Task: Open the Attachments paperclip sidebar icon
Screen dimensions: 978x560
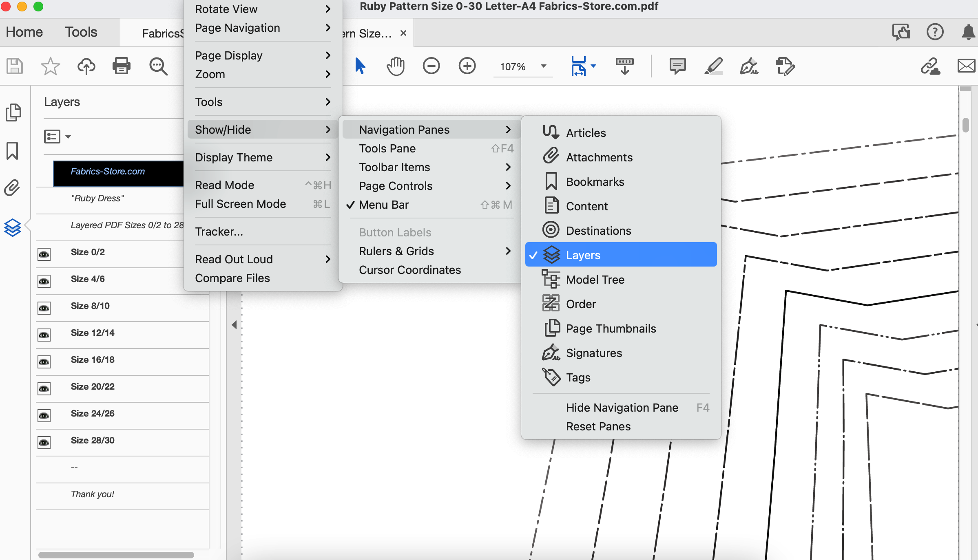Action: [12, 188]
